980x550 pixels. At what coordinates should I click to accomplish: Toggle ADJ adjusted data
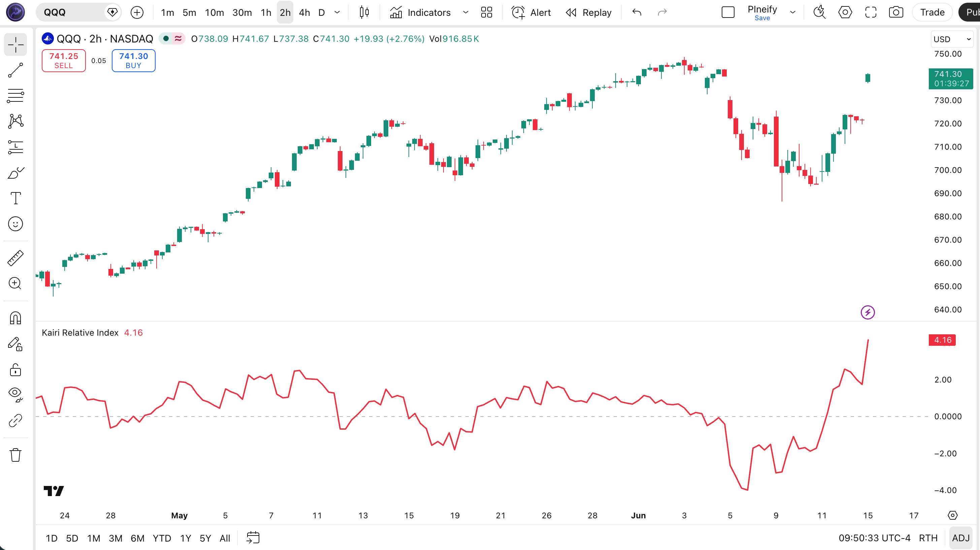point(960,538)
